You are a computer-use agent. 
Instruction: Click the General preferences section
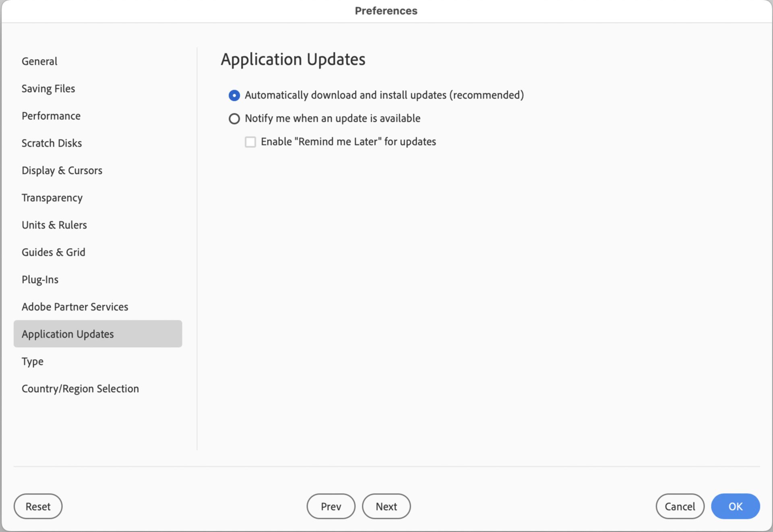39,61
